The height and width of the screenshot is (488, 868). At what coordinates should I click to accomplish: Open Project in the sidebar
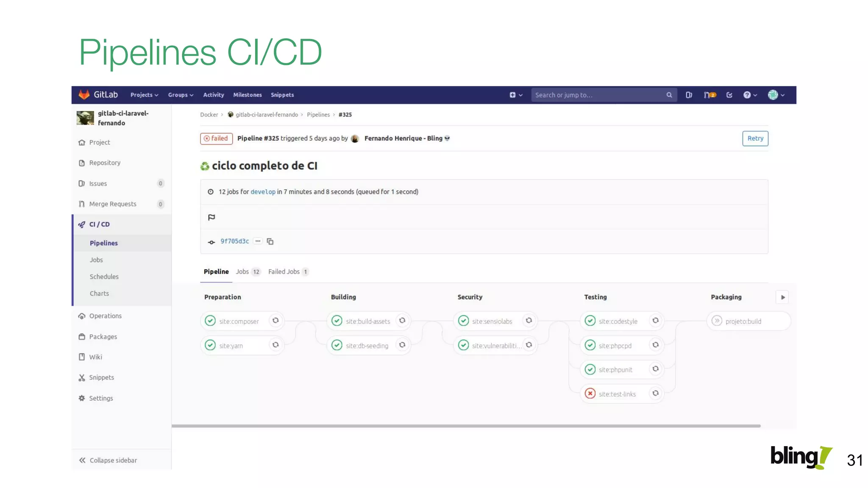99,142
